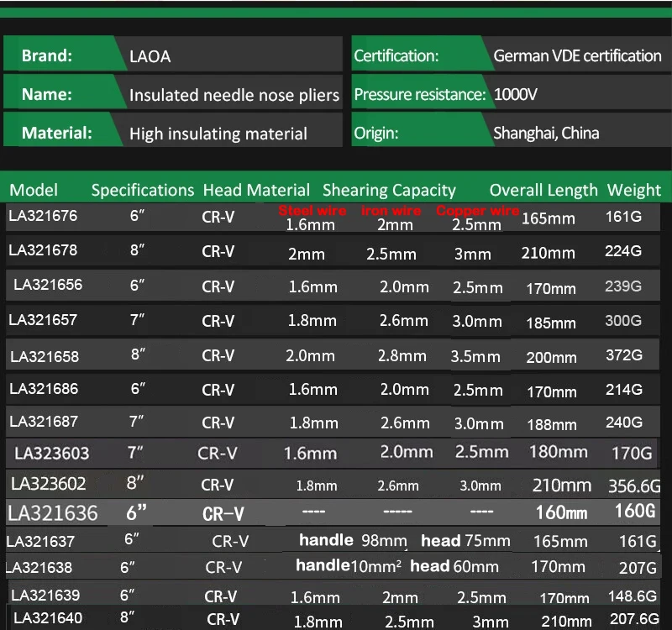Image resolution: width=672 pixels, height=630 pixels.
Task: Click the Pressure resistance: label
Action: point(420,94)
